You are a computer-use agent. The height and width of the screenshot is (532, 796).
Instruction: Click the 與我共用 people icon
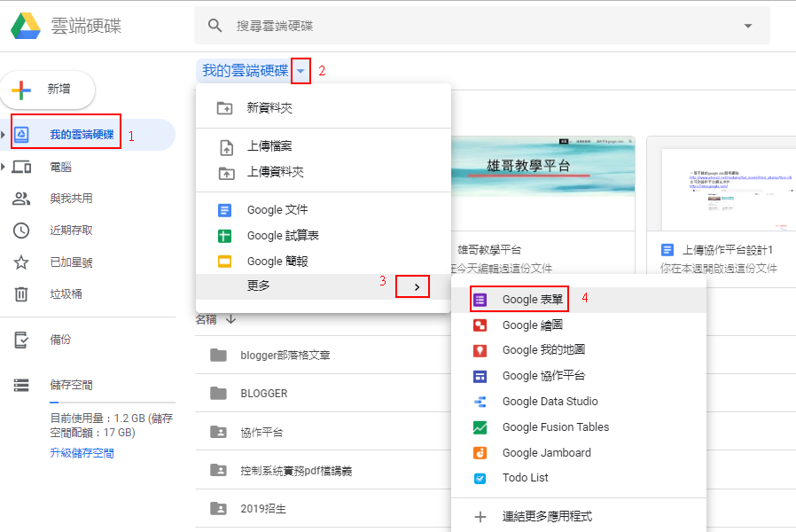tap(21, 199)
